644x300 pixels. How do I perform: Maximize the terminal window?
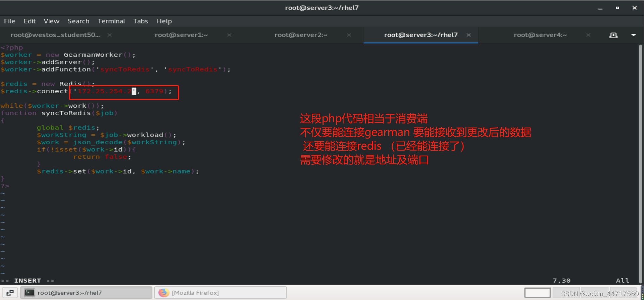(617, 8)
